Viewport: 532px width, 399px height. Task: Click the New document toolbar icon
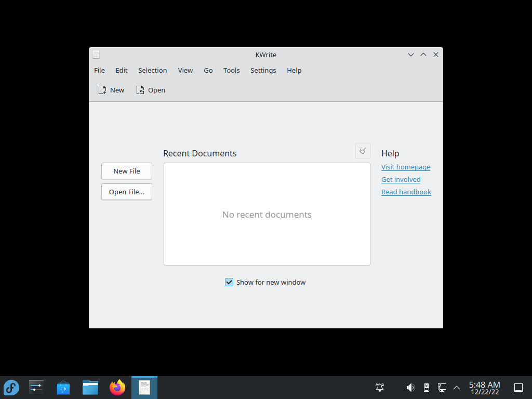[x=102, y=90]
